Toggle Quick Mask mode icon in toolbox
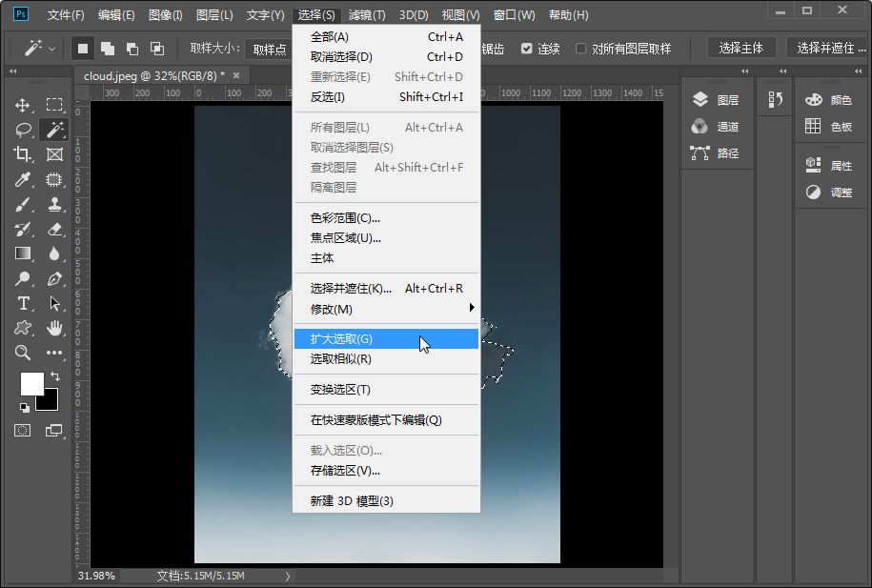This screenshot has height=588, width=872. pyautogui.click(x=23, y=430)
